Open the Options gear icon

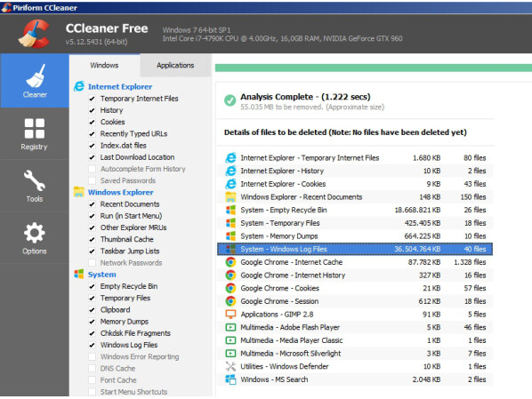pos(35,233)
